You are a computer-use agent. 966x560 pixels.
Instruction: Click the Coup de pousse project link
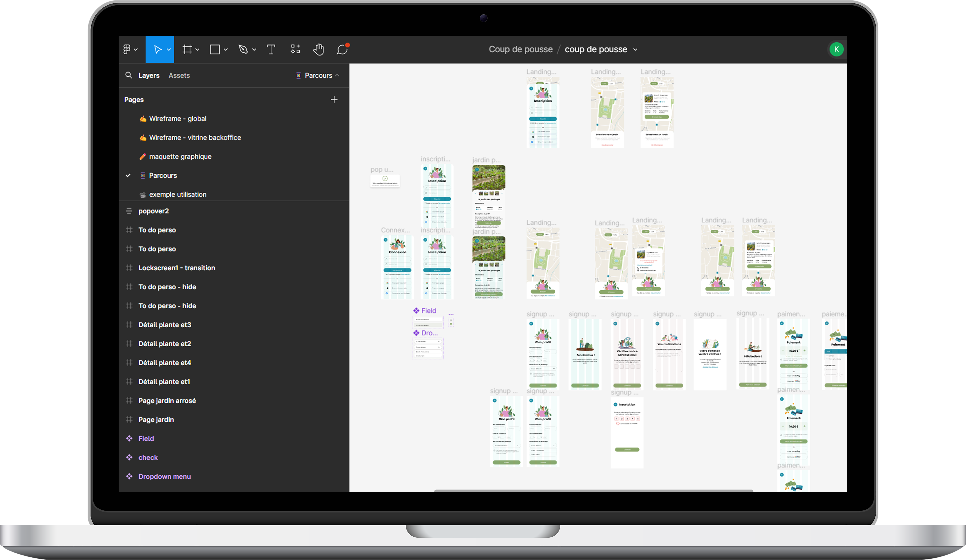pyautogui.click(x=521, y=49)
